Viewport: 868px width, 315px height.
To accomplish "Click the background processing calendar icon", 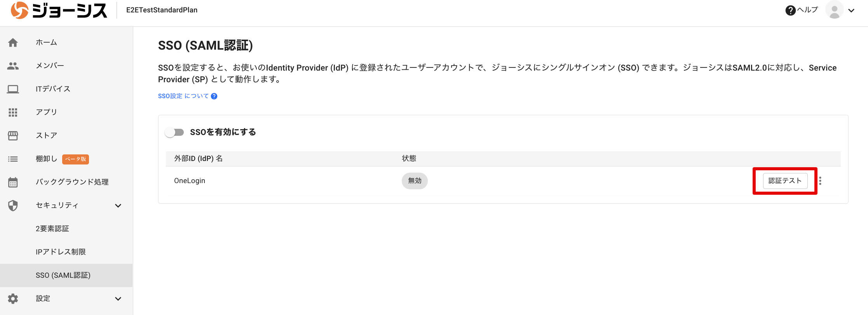I will [x=13, y=182].
